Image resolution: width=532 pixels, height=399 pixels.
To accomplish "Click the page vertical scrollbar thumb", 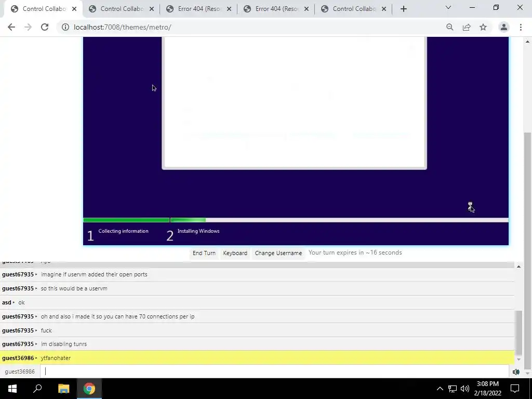I will [x=527, y=251].
